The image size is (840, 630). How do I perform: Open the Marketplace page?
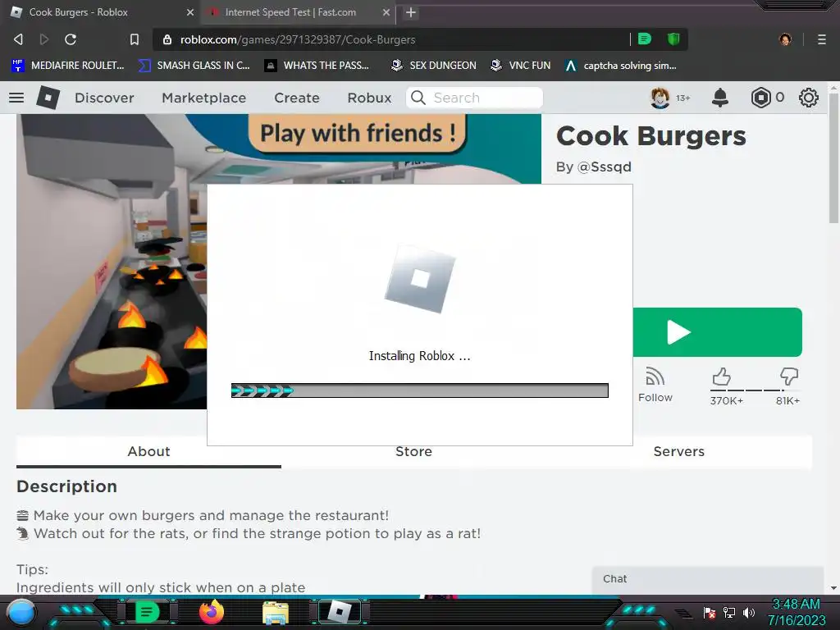(x=204, y=98)
